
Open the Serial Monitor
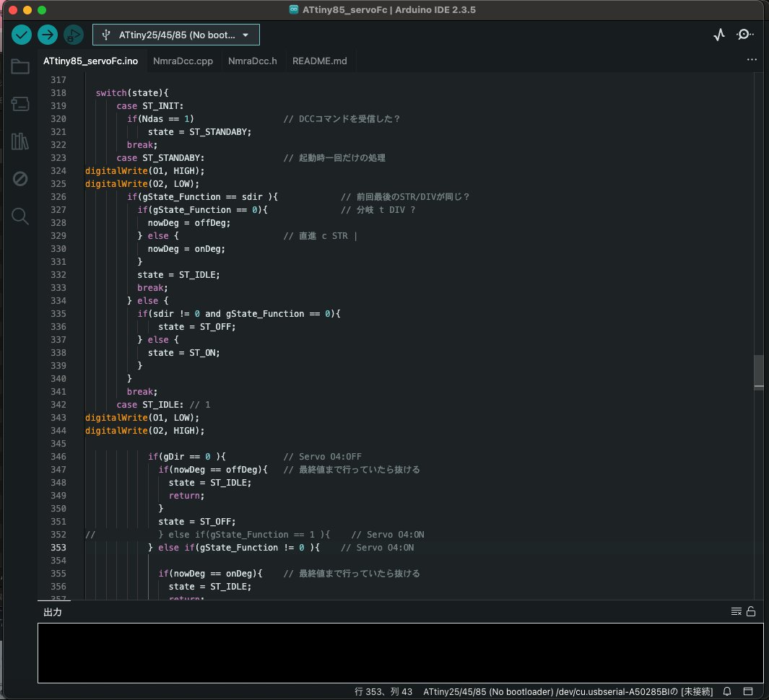[x=744, y=35]
